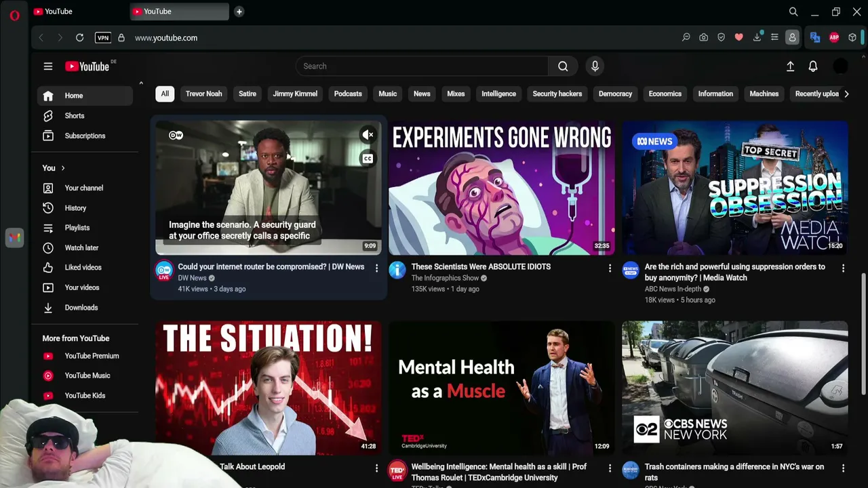
Task: Search open tabs from the title bar
Action: tap(793, 12)
